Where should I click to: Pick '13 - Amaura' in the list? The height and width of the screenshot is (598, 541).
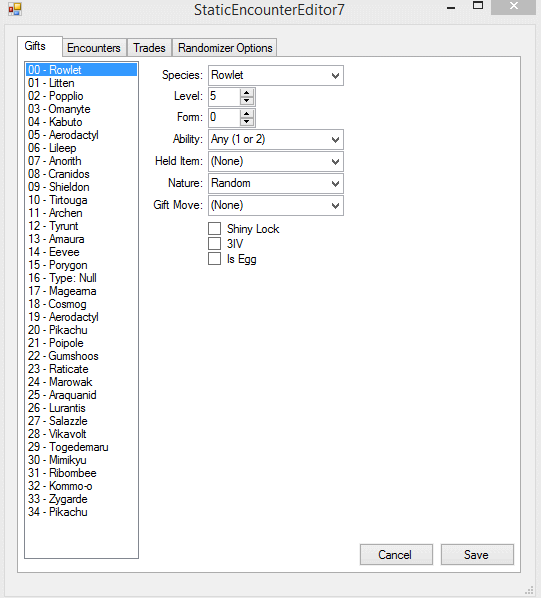pyautogui.click(x=81, y=239)
